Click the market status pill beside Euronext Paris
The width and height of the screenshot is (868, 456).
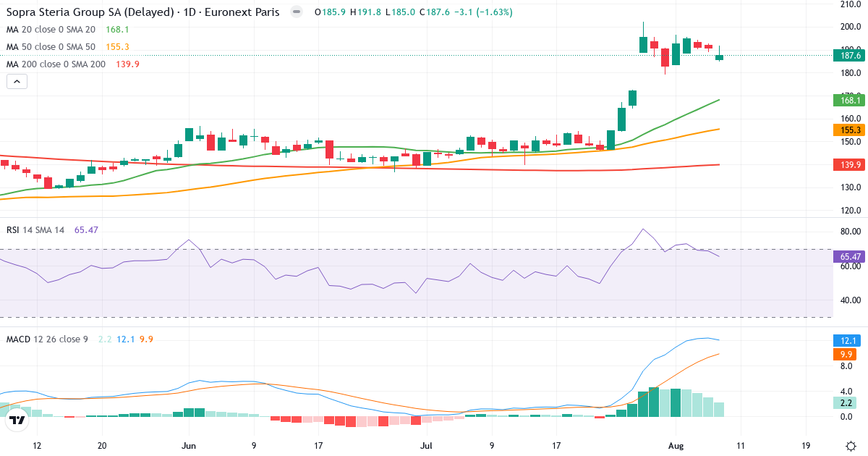click(x=296, y=12)
